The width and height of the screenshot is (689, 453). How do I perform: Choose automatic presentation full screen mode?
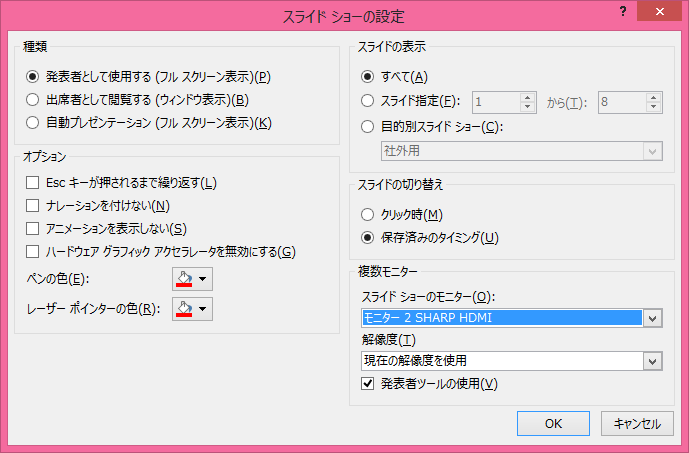click(x=34, y=124)
